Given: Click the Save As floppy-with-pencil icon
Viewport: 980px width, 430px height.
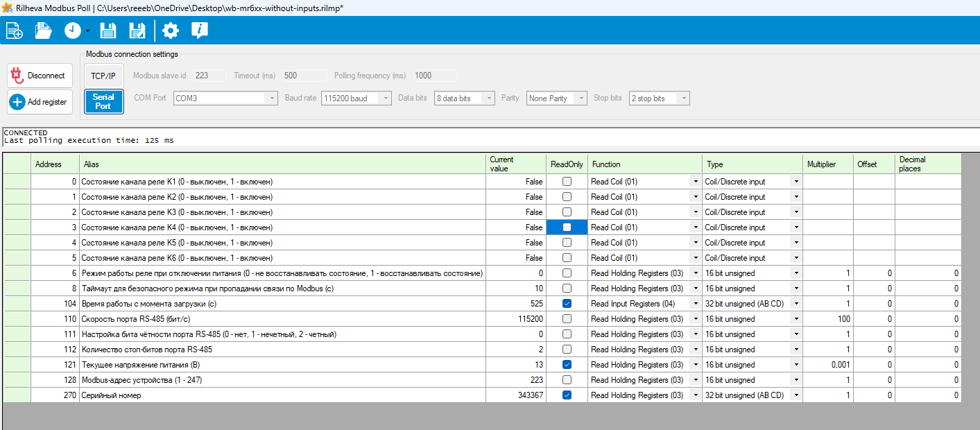Looking at the screenshot, I should (x=137, y=31).
